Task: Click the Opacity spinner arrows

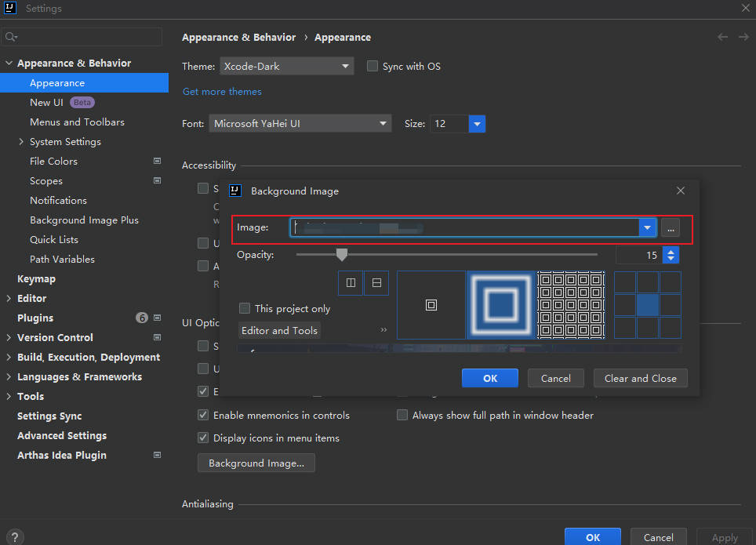Action: click(671, 255)
